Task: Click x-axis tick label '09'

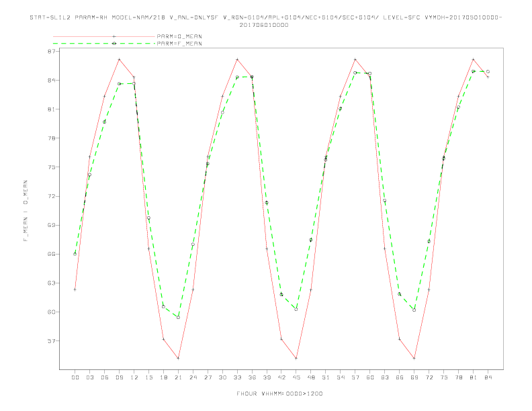Action: [119, 377]
